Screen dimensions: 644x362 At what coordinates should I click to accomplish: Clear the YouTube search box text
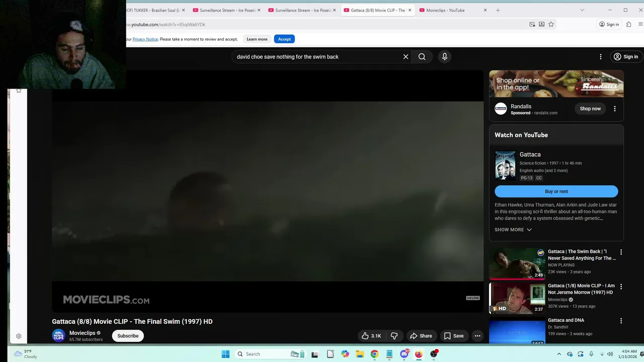(406, 57)
